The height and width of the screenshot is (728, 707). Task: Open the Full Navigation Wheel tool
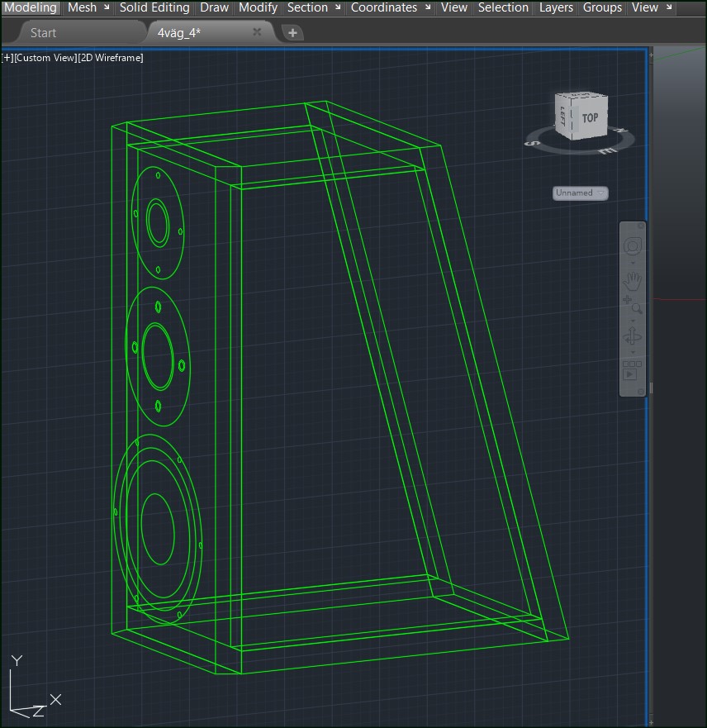tap(633, 246)
